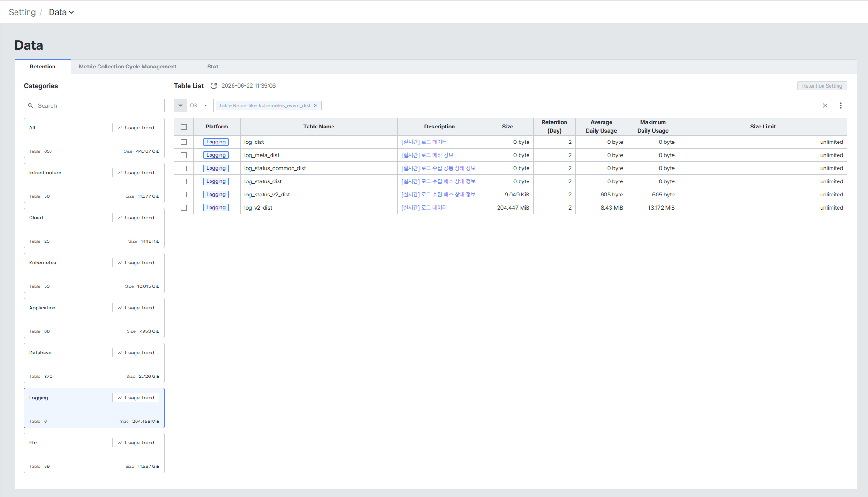Click the Logging tag in log_v2_dist row
The height and width of the screenshot is (497, 868).
click(x=216, y=208)
